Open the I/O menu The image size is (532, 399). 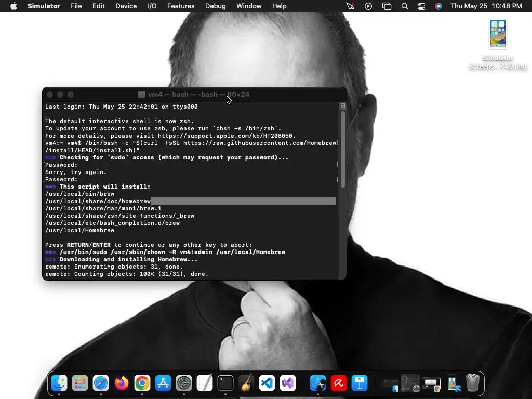click(152, 6)
